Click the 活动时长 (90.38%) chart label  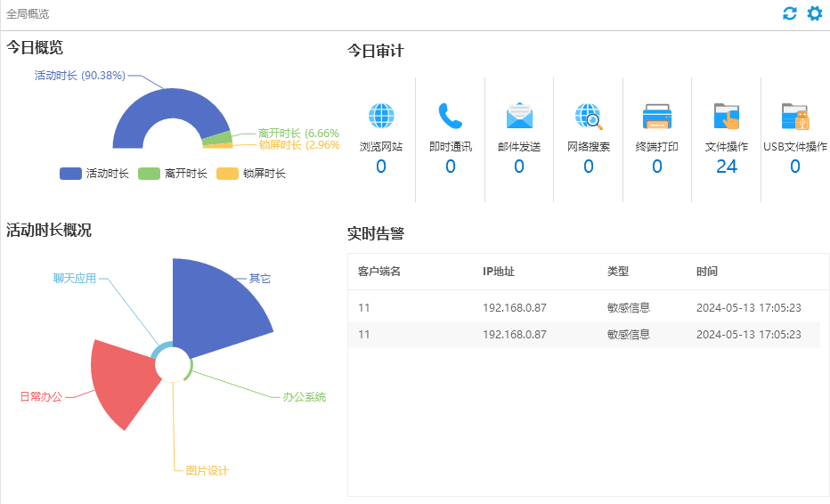(80, 75)
